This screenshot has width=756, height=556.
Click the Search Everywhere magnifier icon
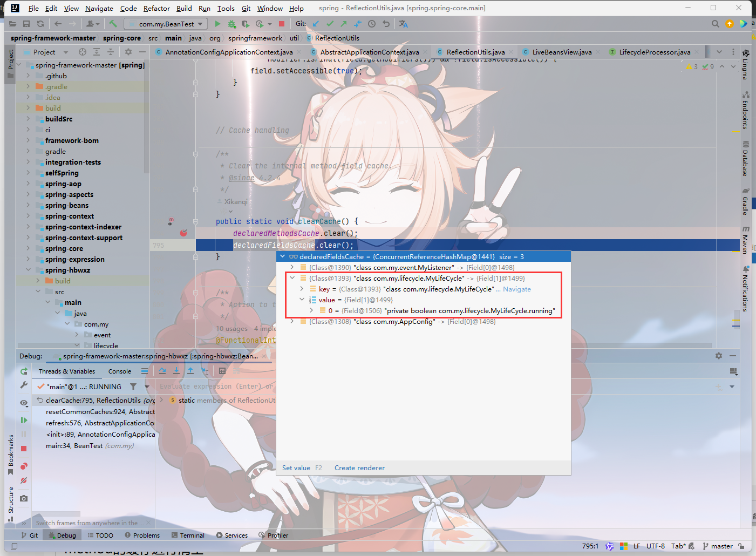[x=715, y=24]
